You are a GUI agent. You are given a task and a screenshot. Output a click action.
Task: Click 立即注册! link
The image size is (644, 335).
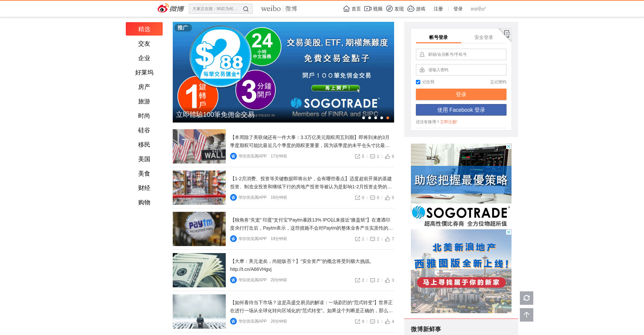click(x=449, y=122)
